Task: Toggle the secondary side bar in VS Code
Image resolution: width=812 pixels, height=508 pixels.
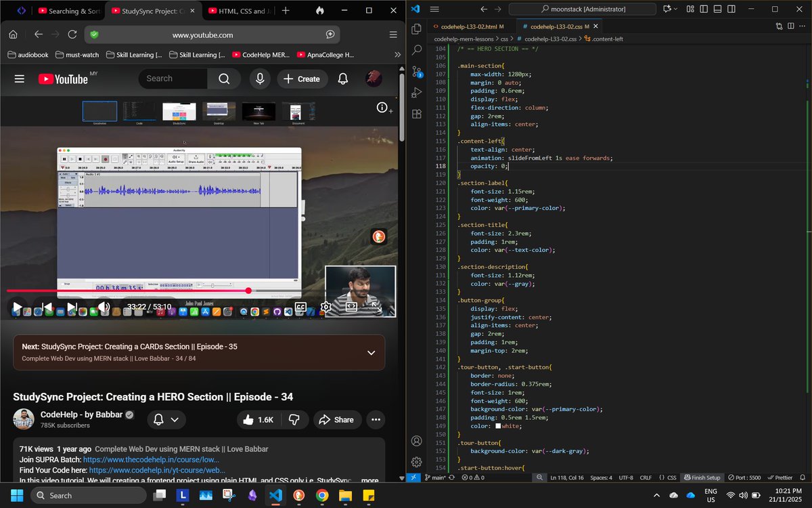Action: [733, 9]
